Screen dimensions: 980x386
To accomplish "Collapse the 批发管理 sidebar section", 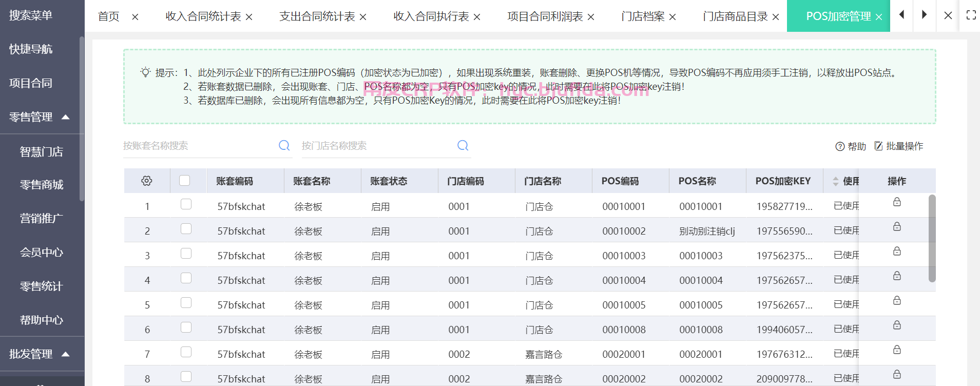I will (65, 354).
